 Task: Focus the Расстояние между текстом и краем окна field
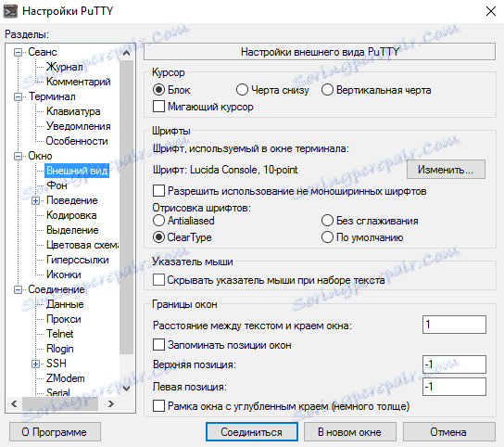click(x=454, y=325)
